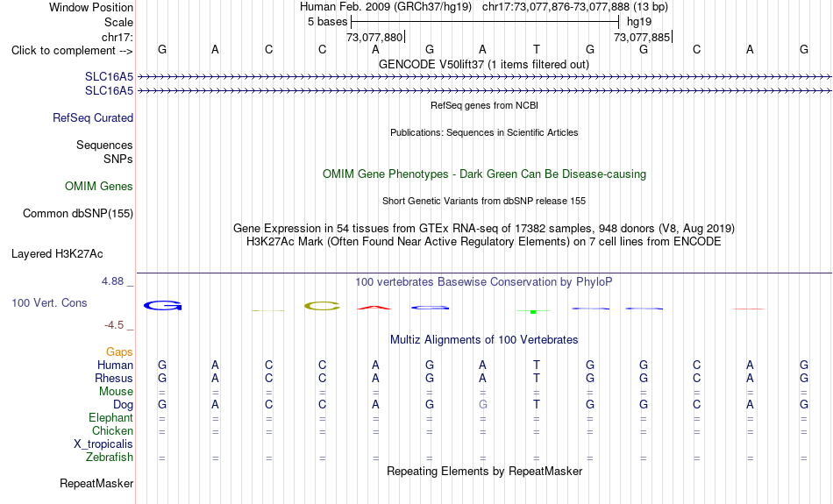Click the 73,077,885 position marker

pyautogui.click(x=642, y=37)
